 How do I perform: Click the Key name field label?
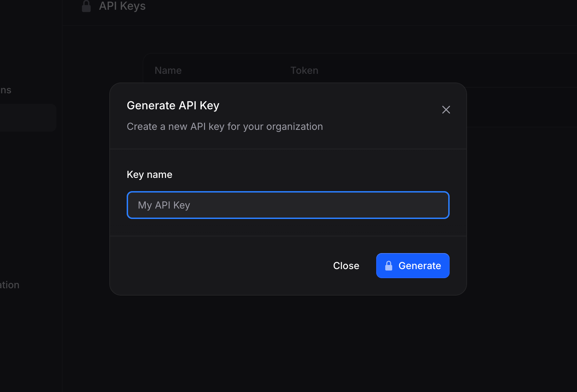click(x=149, y=174)
